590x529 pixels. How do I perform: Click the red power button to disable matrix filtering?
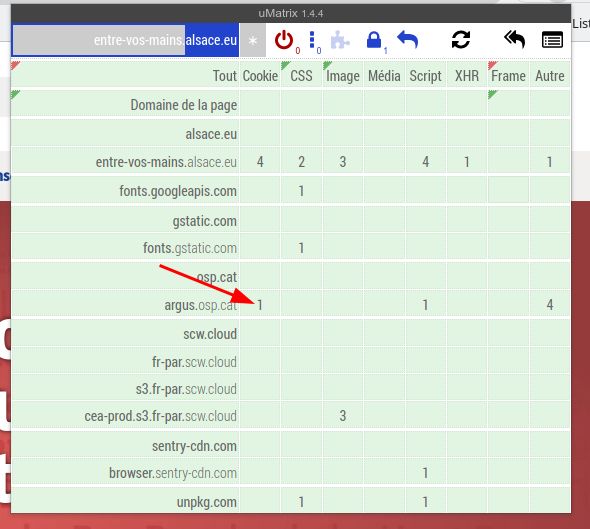pos(284,40)
